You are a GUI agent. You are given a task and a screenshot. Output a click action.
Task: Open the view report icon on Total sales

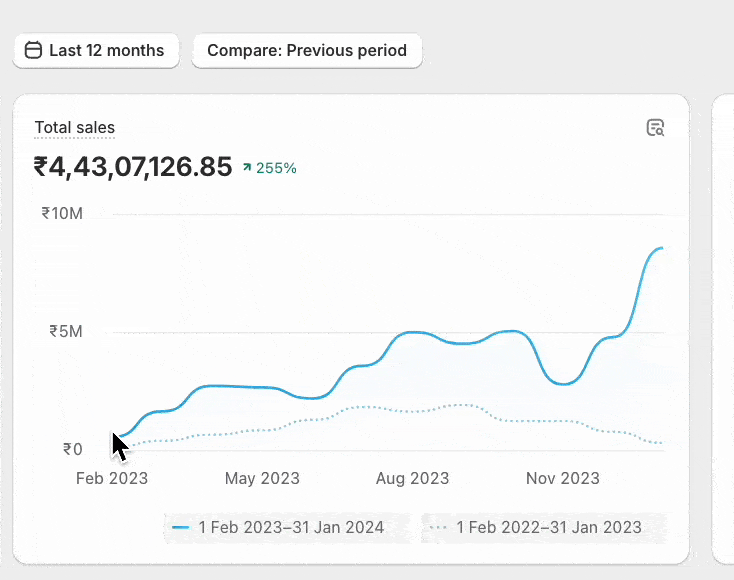click(655, 128)
